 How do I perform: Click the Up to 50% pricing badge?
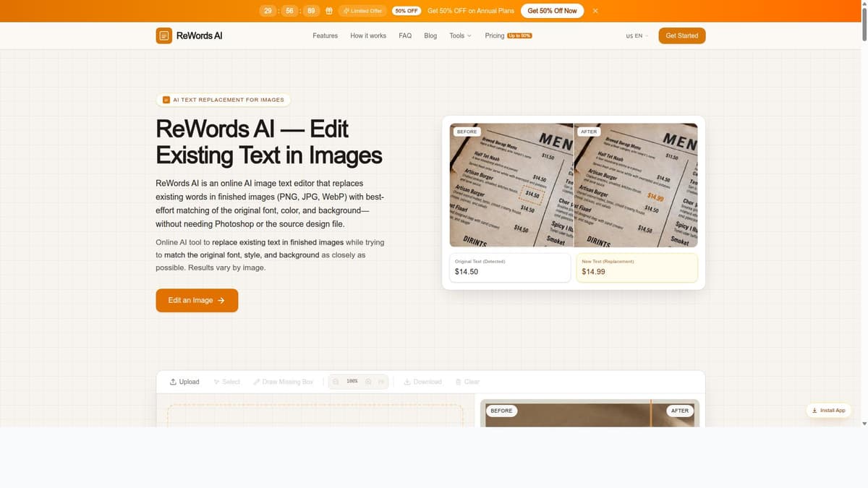[519, 35]
